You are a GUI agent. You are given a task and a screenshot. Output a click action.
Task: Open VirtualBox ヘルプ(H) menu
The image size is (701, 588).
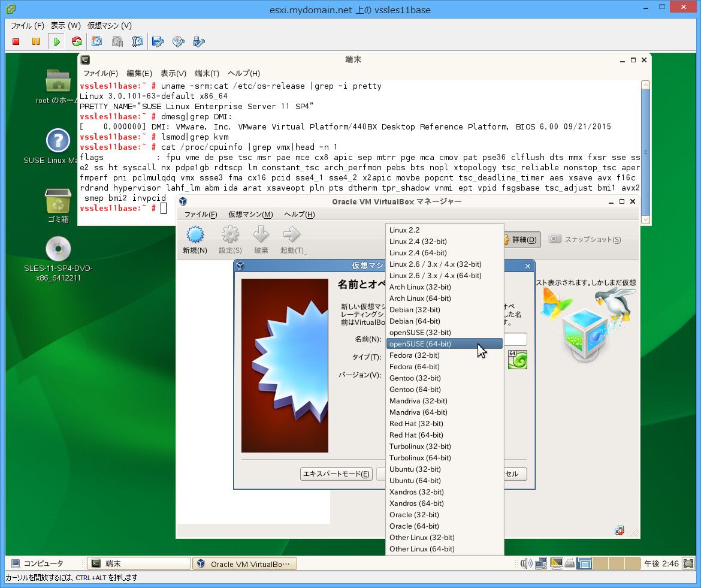coord(299,215)
